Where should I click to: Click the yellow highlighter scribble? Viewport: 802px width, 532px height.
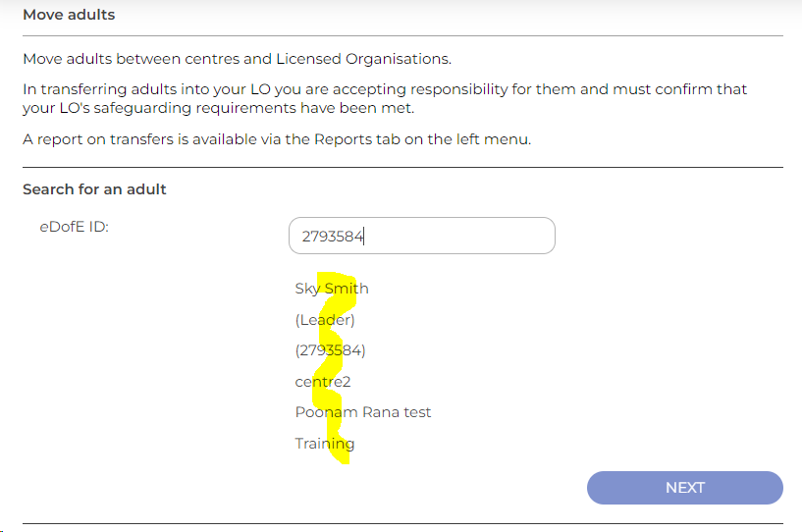tap(334, 368)
